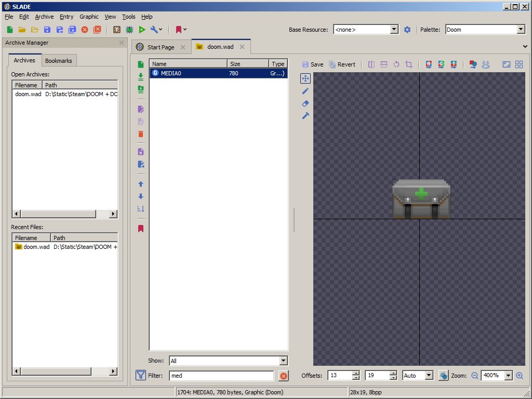This screenshot has width=532, height=399.
Task: Click the Save button in the graphic toolbar
Action: 312,64
